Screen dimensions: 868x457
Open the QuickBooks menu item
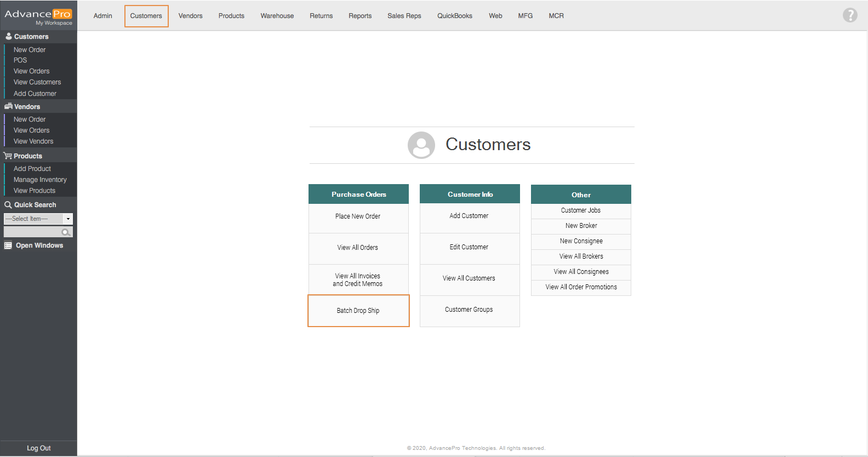point(454,16)
